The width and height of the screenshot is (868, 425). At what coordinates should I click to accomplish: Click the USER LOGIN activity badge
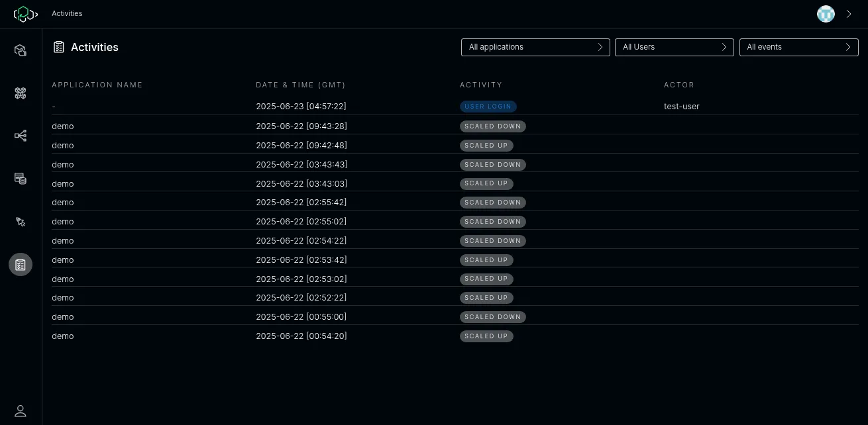488,107
